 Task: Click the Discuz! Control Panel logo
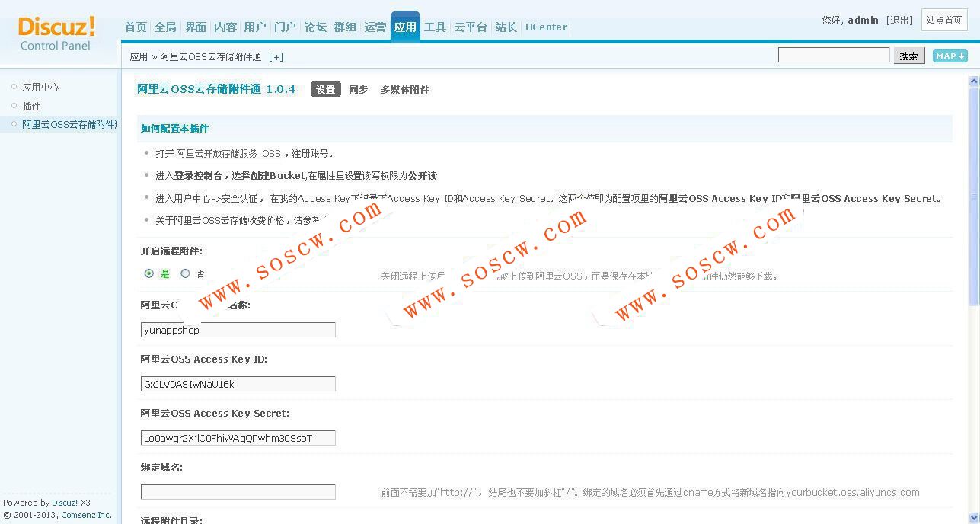(56, 34)
